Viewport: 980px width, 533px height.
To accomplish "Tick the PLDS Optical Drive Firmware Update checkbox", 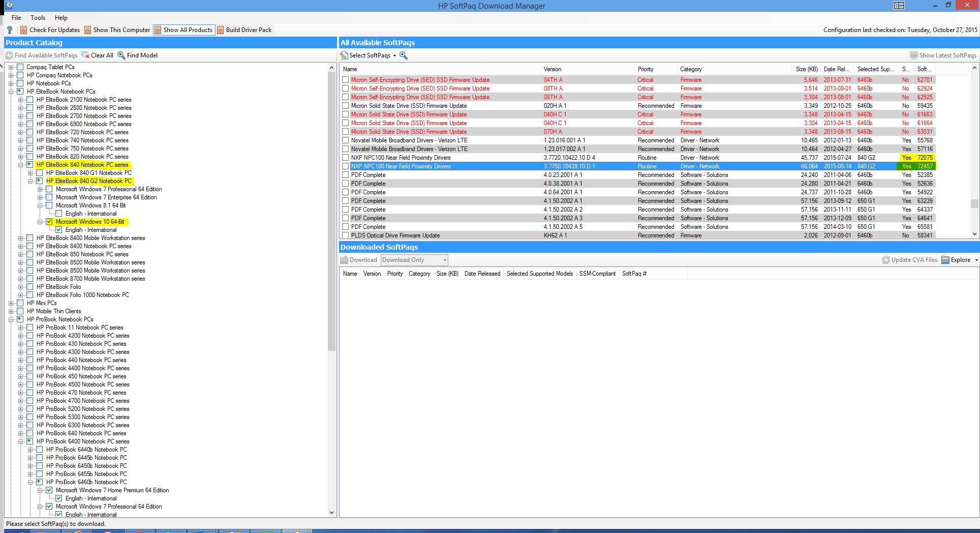I will point(346,235).
